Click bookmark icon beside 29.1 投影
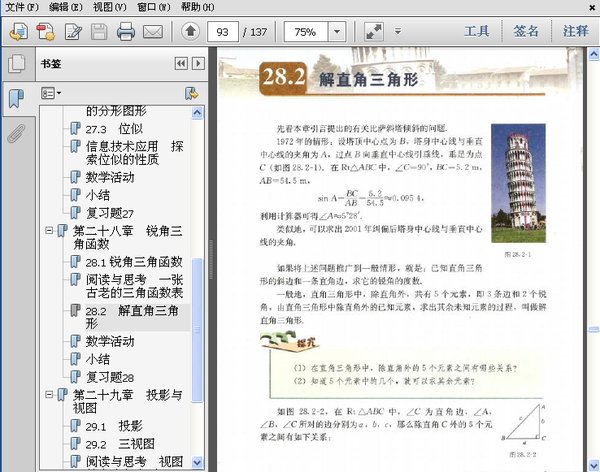This screenshot has height=472, width=600. point(75,425)
